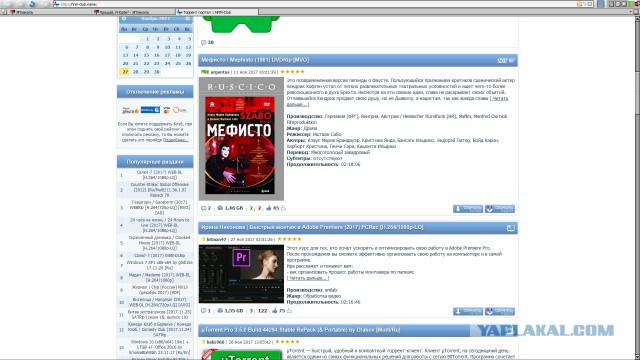The width and height of the screenshot is (640, 360).
Task: Download the Mephisto torrent with the arrow button
Action: (468, 209)
